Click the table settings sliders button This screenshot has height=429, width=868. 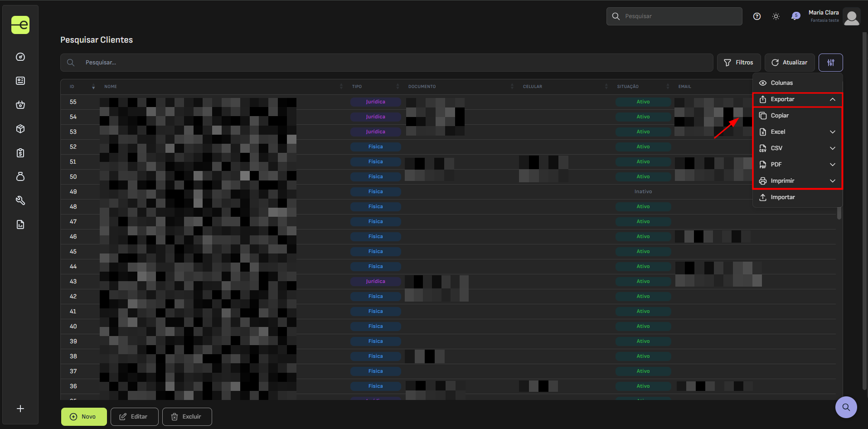[x=831, y=63]
